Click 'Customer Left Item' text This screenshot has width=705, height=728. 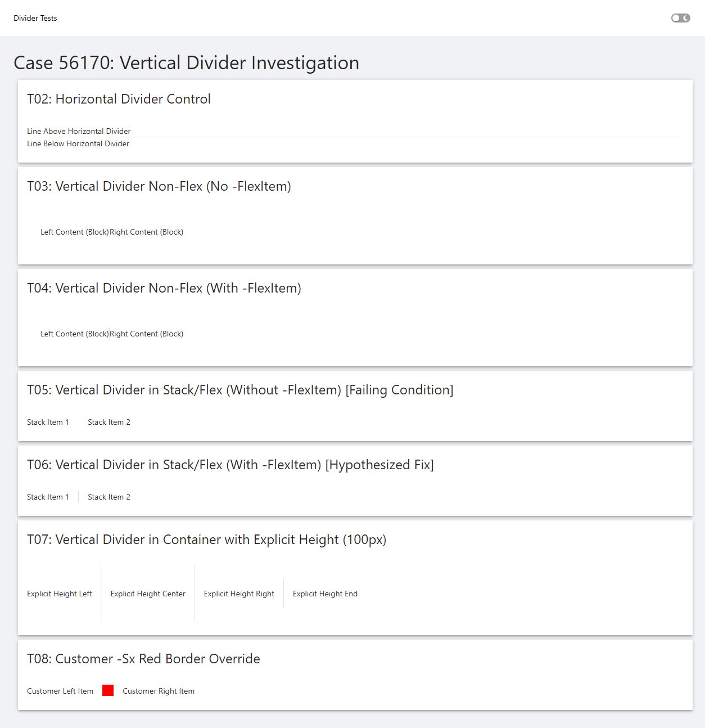pos(60,691)
